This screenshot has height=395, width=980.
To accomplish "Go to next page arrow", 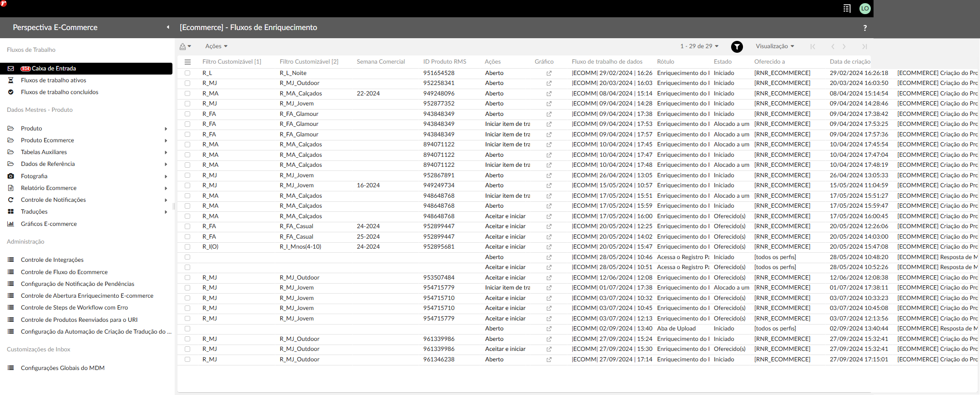I will (x=844, y=46).
